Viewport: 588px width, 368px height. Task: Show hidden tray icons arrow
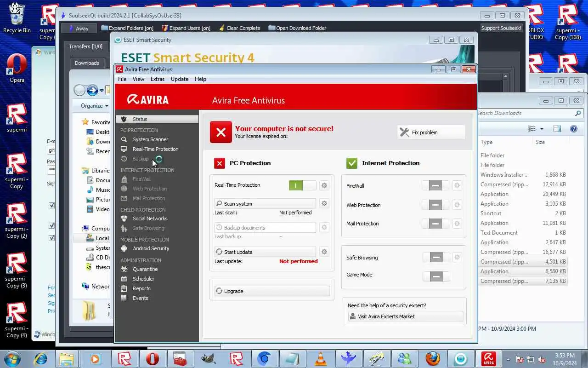tap(508, 359)
